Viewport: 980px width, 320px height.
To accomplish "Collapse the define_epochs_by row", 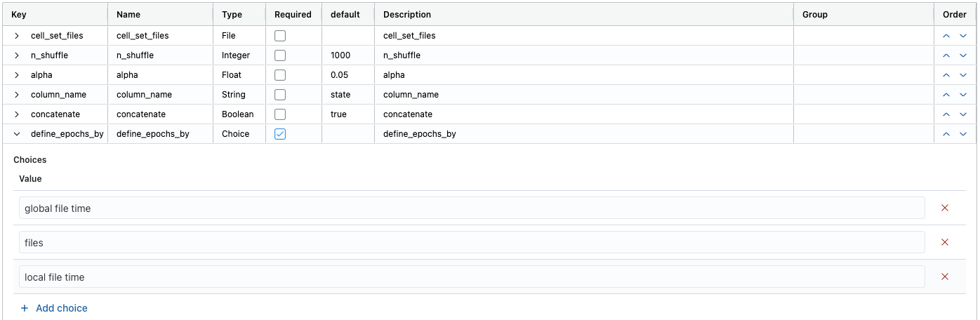I will tap(17, 134).
